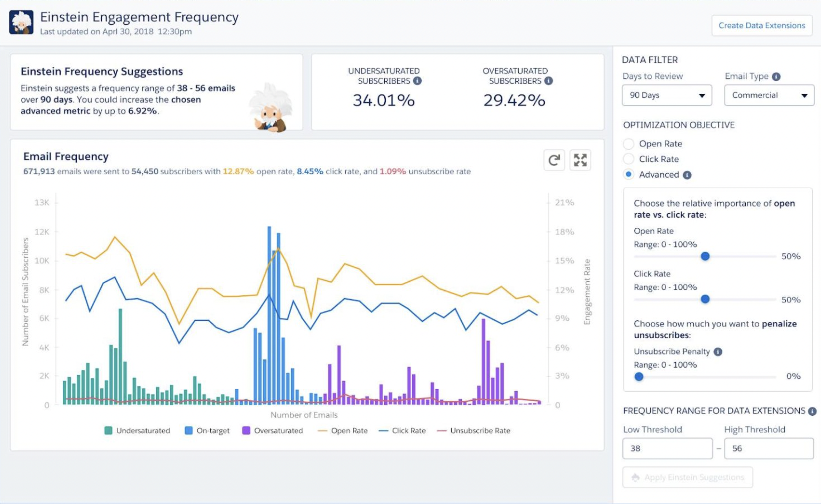Image resolution: width=821 pixels, height=504 pixels.
Task: Expand the Email Frequency chart to fullscreen
Action: coord(580,160)
